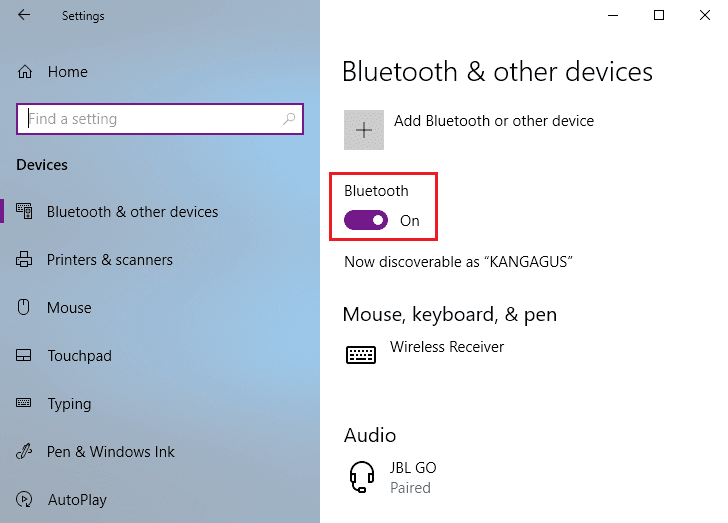Select the Wireless Receiver device
Screen dimensions: 728x523
446,347
